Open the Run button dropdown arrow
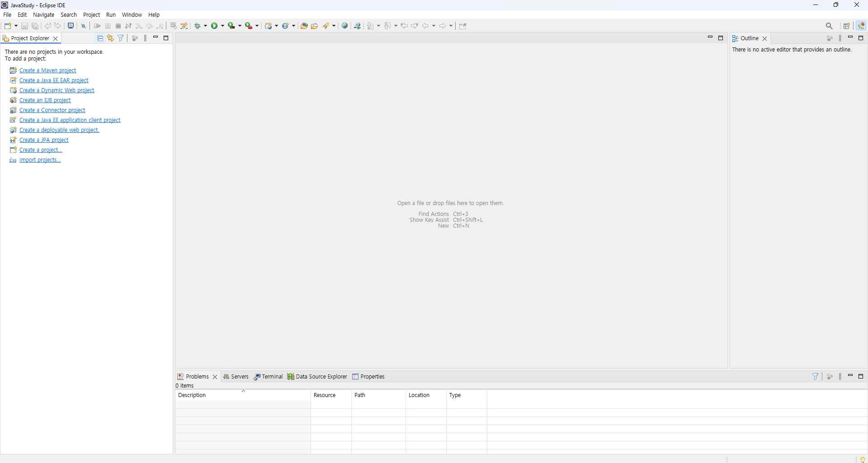Viewport: 868px width, 463px height. 222,26
